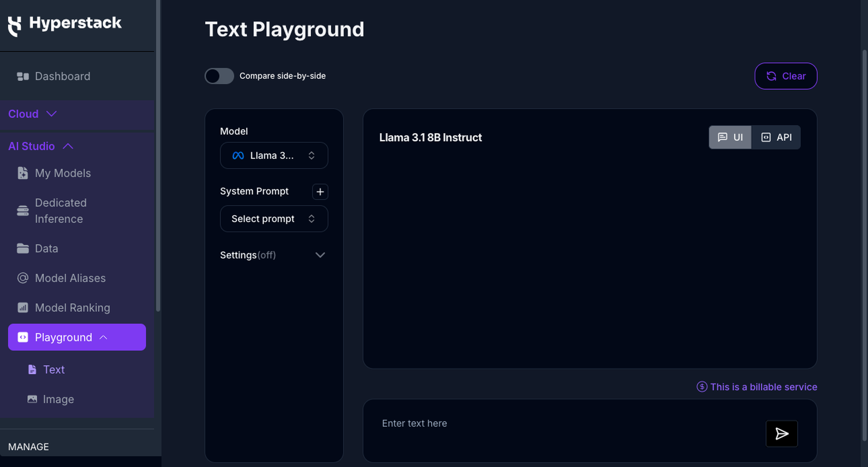This screenshot has width=868, height=467.
Task: Click the Clear button
Action: 786,76
